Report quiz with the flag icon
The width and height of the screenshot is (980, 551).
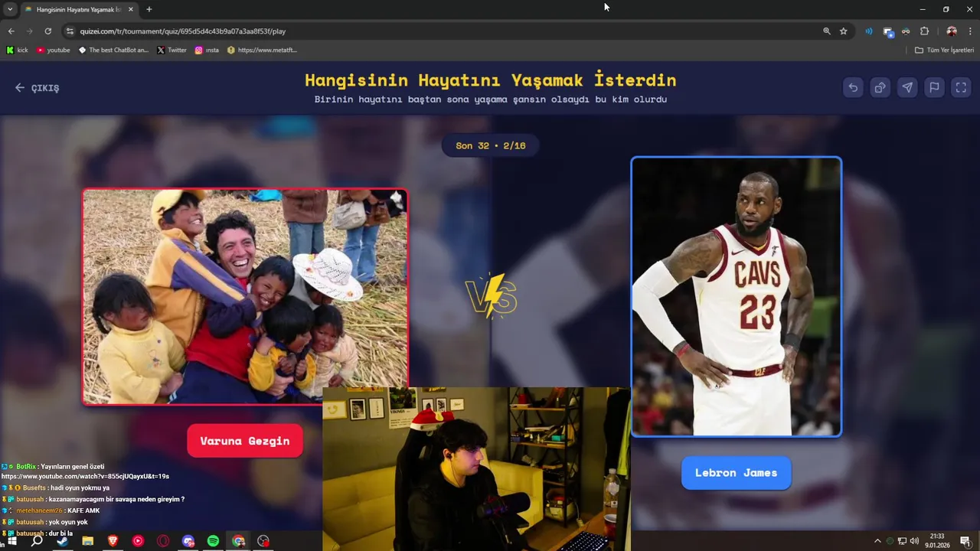point(934,87)
